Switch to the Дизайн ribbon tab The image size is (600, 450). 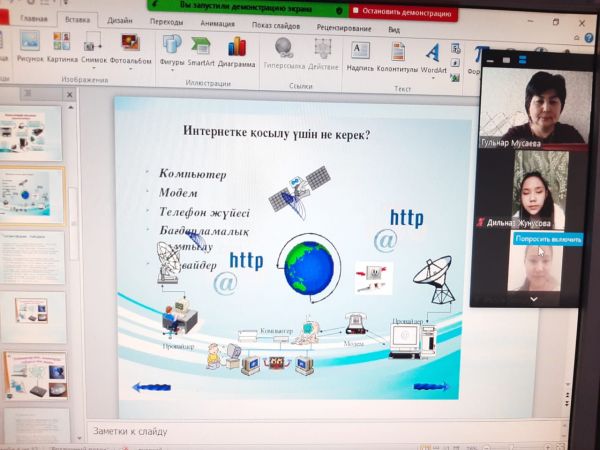click(x=120, y=19)
